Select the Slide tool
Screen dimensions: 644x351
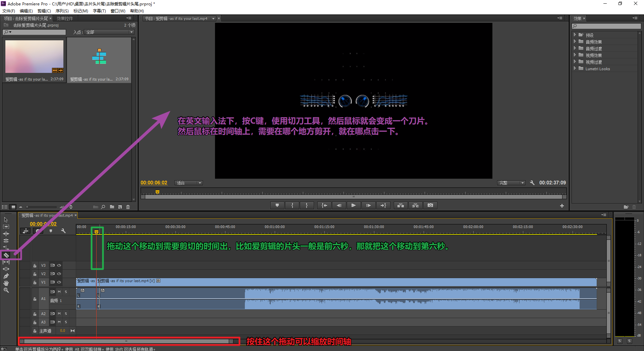click(6, 269)
